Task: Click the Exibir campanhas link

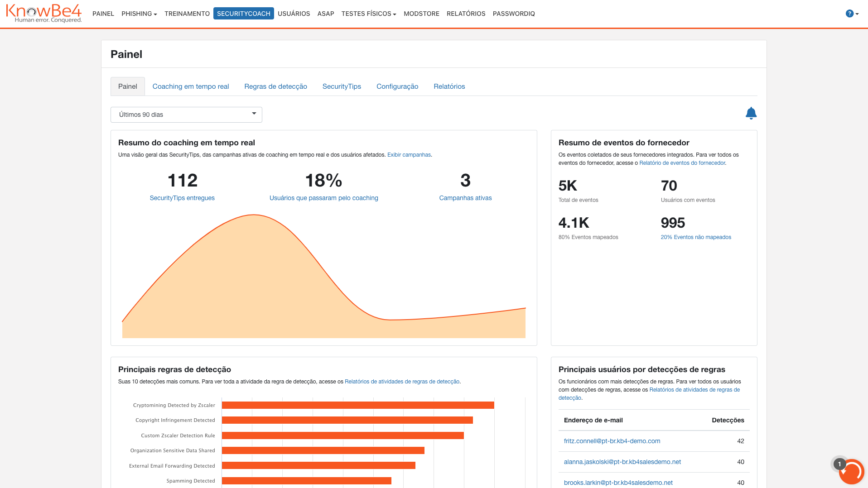Action: pyautogui.click(x=409, y=155)
